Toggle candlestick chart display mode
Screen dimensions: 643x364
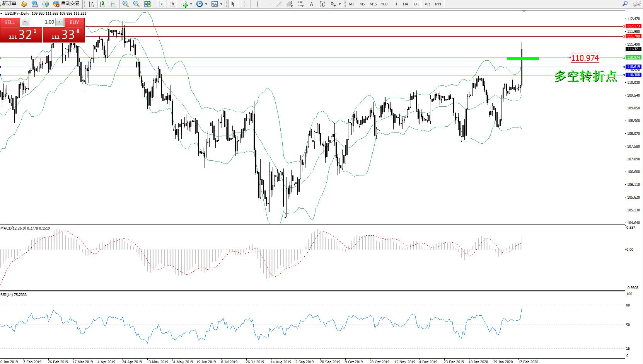click(x=102, y=4)
